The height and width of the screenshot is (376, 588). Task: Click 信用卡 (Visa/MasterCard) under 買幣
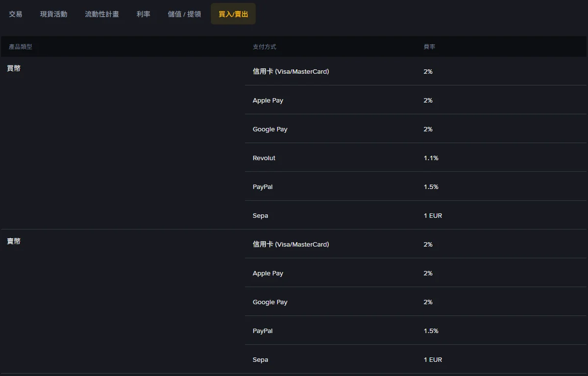(x=291, y=72)
